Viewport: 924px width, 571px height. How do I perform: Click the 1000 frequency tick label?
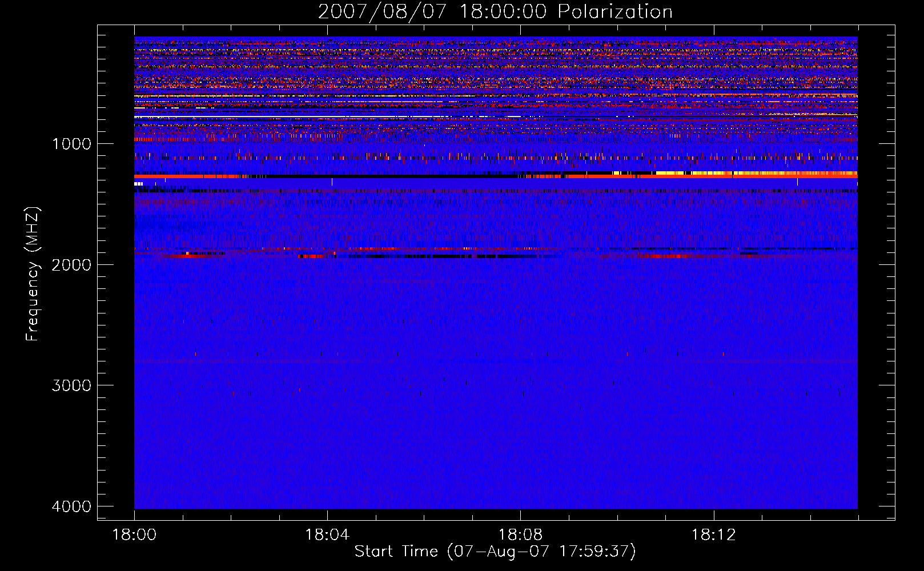pyautogui.click(x=71, y=144)
